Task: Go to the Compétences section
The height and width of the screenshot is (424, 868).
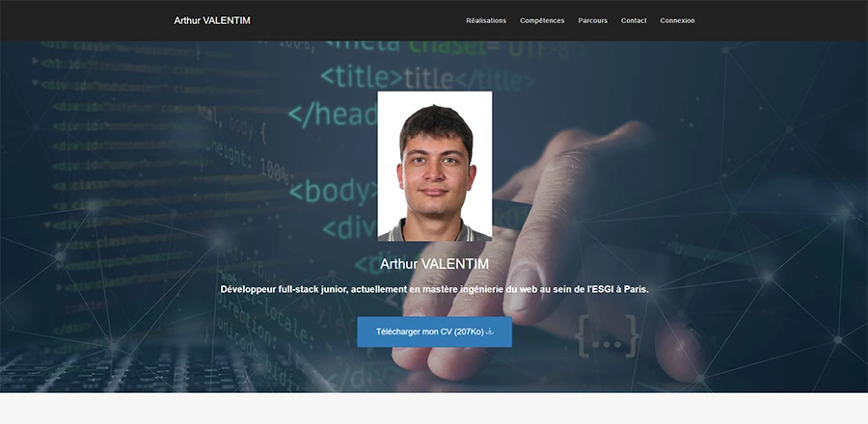Action: click(542, 20)
